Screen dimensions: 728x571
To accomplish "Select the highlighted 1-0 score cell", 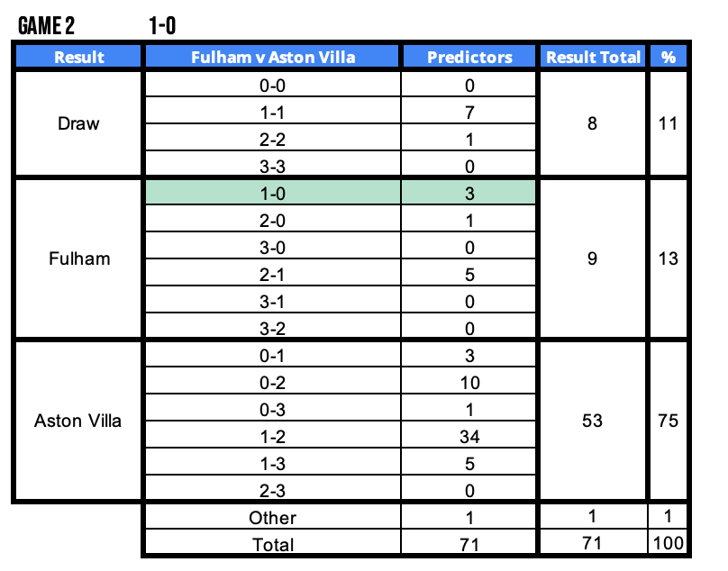I will (272, 191).
